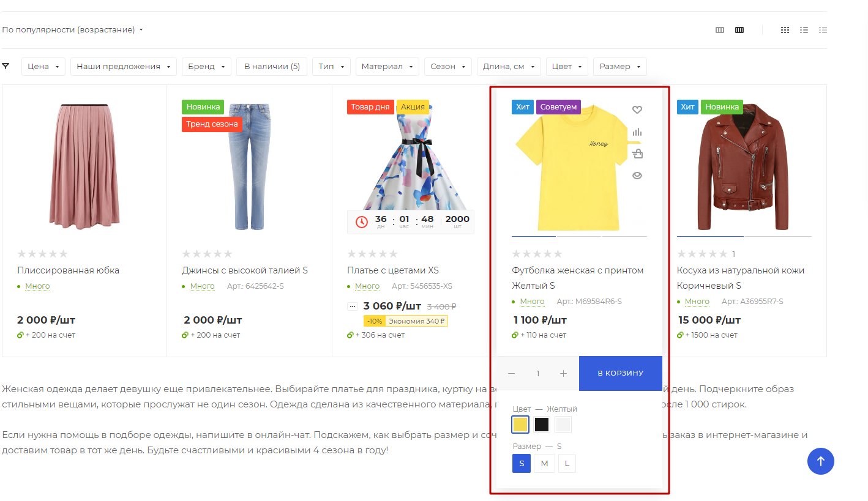This screenshot has width=868, height=501.
Task: Expand the Размер filter
Action: coord(620,67)
